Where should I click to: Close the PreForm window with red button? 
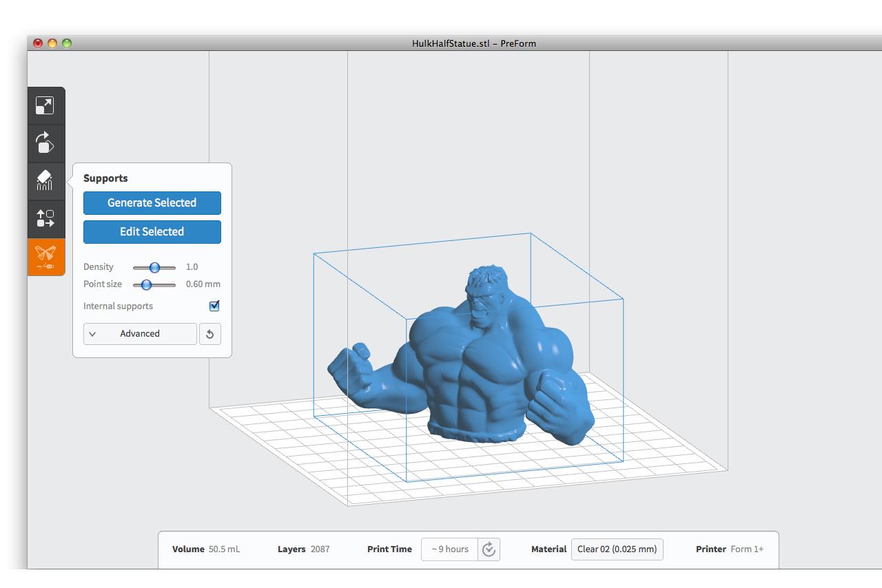38,43
